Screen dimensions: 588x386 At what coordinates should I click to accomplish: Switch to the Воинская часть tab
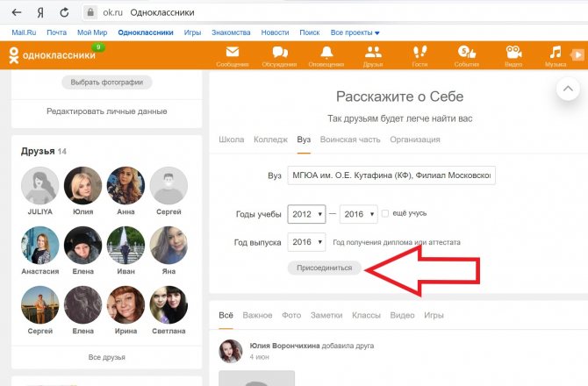tap(350, 139)
